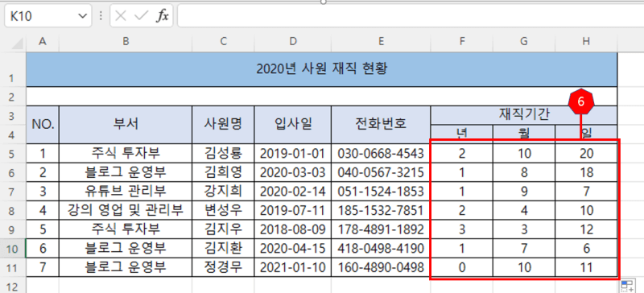The image size is (644, 293).
Task: Click the day value 12 in row 9
Action: [586, 229]
